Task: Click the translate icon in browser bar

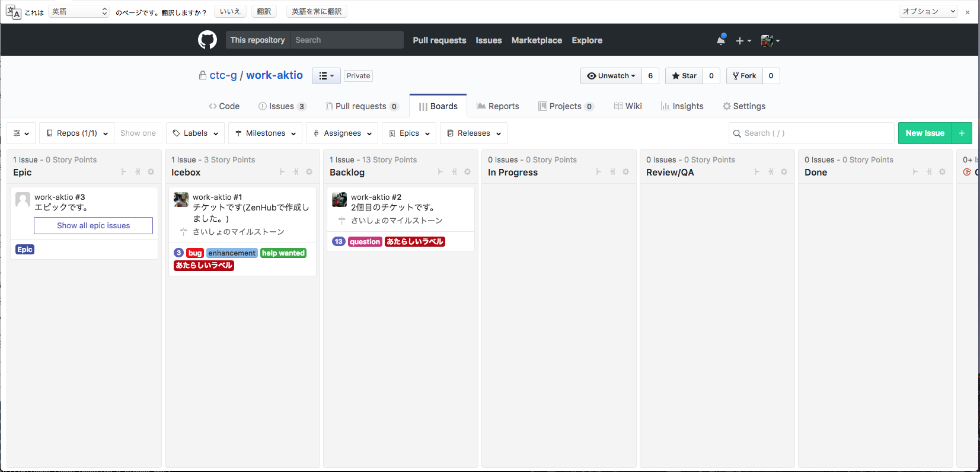Action: pos(13,12)
